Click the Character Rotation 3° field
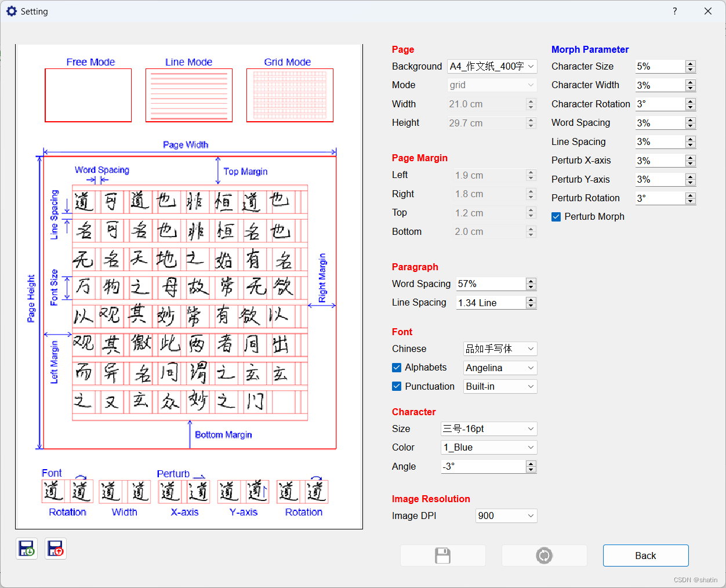The height and width of the screenshot is (588, 726). (660, 104)
